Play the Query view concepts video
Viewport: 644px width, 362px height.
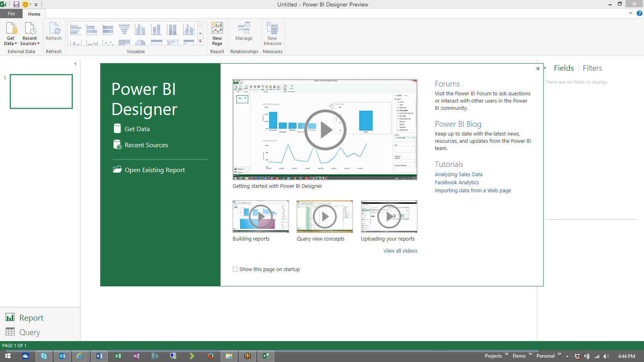325,216
